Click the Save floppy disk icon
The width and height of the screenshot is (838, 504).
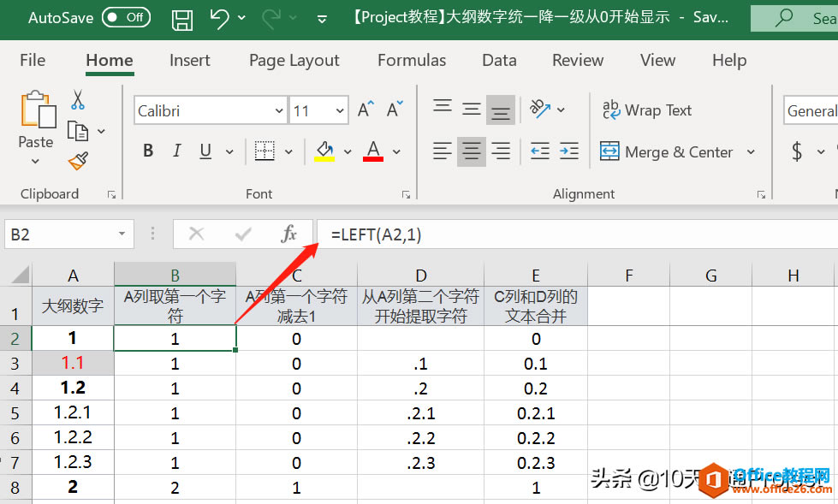[x=182, y=20]
